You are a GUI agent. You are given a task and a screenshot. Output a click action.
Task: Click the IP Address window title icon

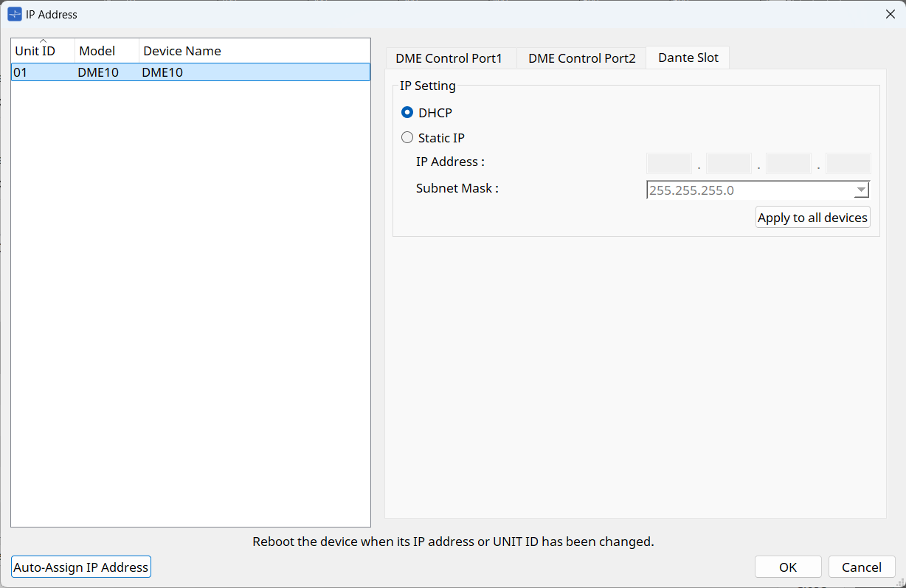[15, 14]
